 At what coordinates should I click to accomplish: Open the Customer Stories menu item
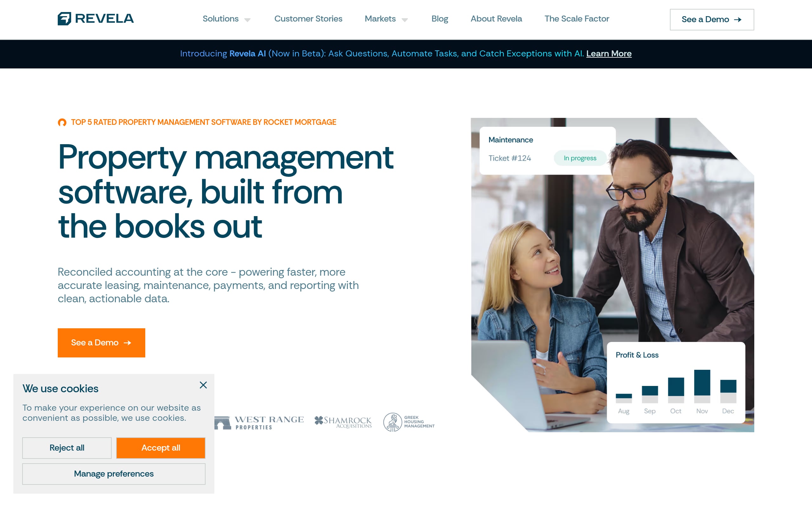(308, 19)
